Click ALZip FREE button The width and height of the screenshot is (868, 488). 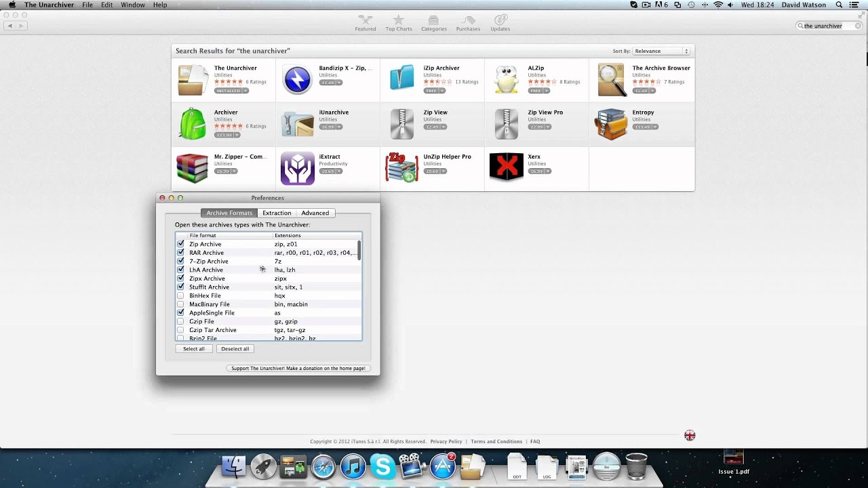point(538,91)
